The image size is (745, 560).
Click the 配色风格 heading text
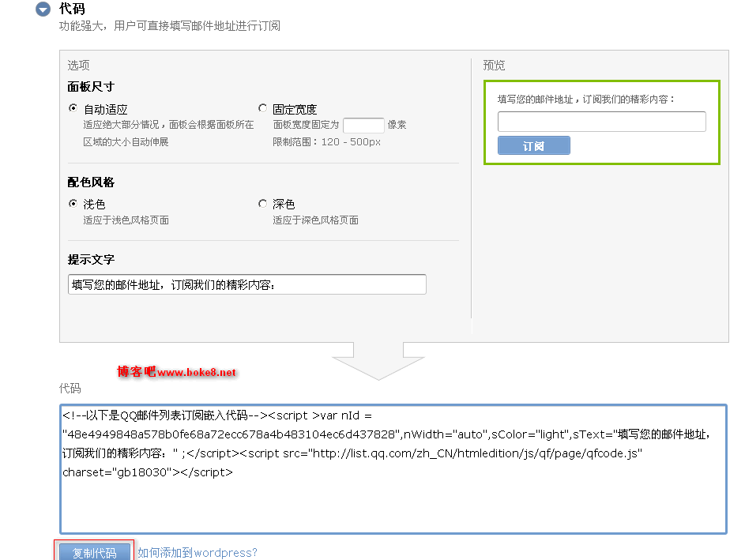pos(91,182)
